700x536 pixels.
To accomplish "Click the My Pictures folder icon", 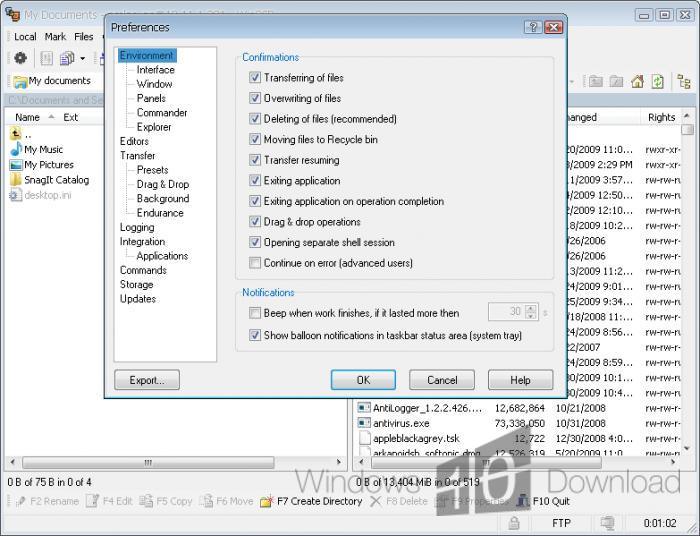I will 16,165.
